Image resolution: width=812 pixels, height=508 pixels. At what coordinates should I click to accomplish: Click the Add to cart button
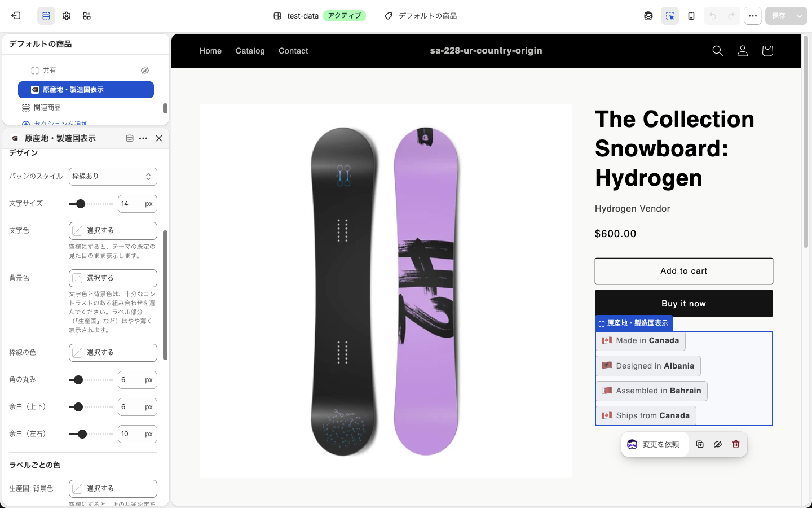pos(683,271)
